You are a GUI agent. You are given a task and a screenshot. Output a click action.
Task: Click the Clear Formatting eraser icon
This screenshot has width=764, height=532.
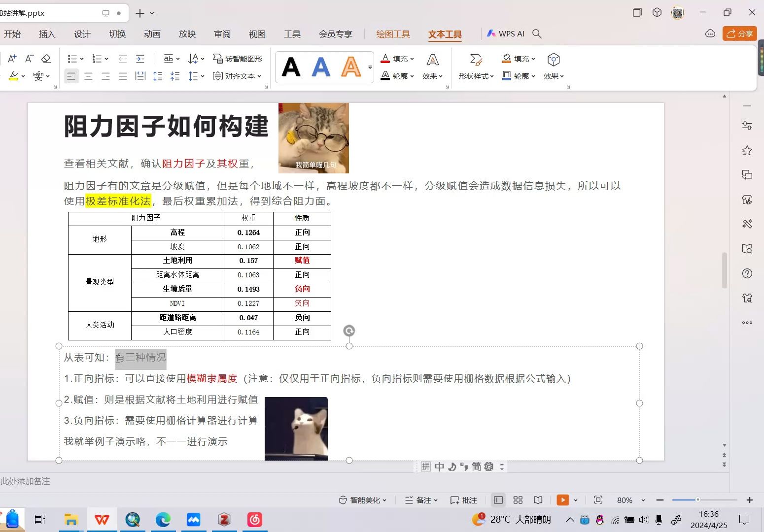point(46,58)
